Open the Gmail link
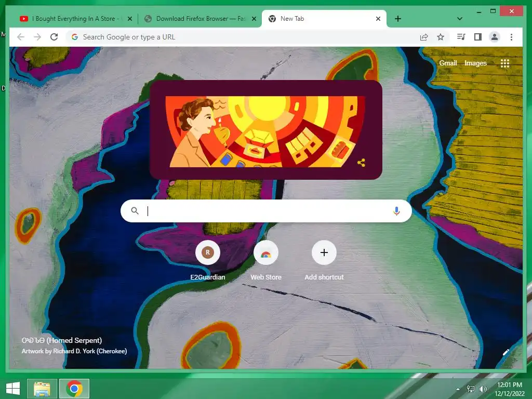Viewport: 532px width, 399px height. (448, 63)
